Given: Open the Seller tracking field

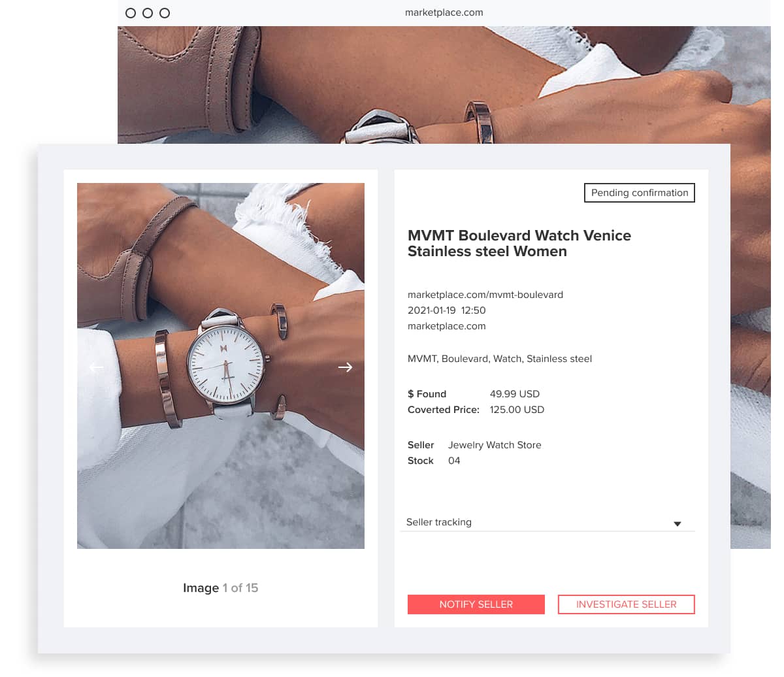Looking at the screenshot, I should [547, 522].
